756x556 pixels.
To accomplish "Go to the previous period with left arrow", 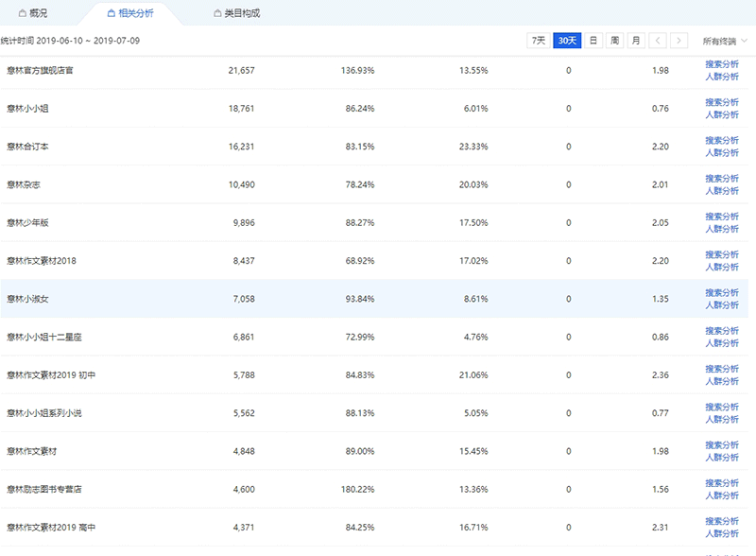I will coord(658,41).
